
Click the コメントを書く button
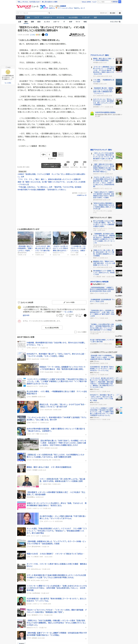pos(69,302)
